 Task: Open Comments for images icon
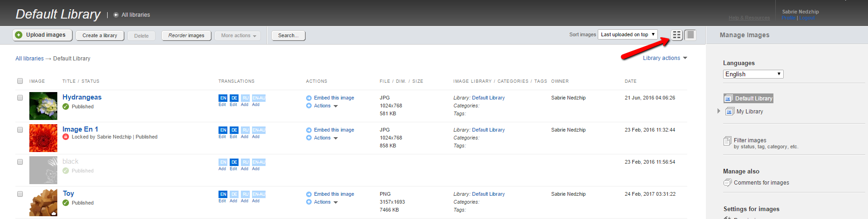pyautogui.click(x=727, y=183)
